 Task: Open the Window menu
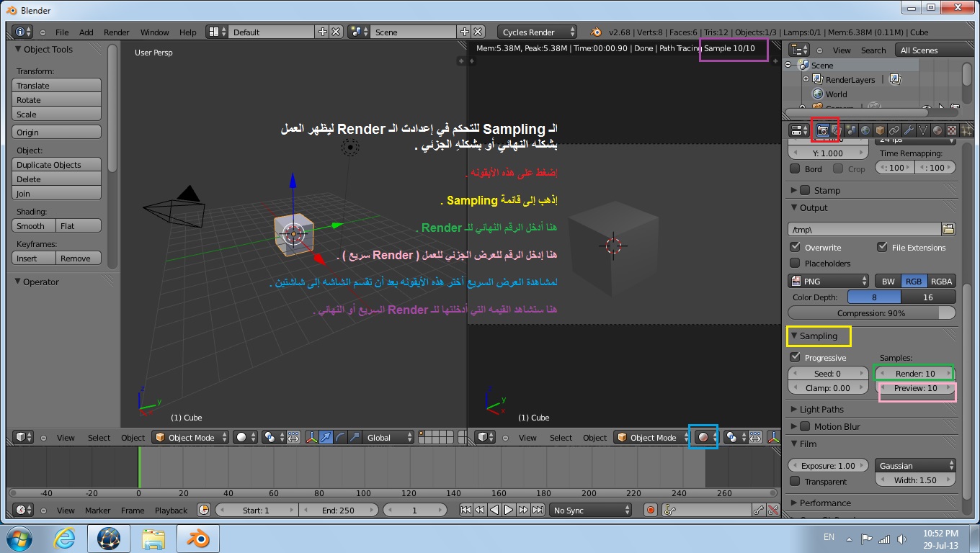154,32
